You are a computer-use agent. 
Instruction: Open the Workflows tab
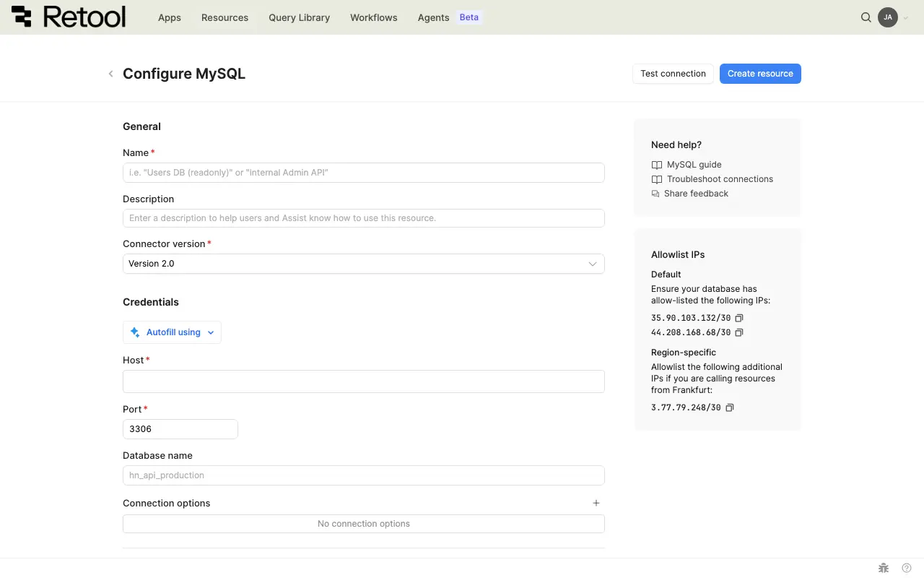click(x=373, y=17)
